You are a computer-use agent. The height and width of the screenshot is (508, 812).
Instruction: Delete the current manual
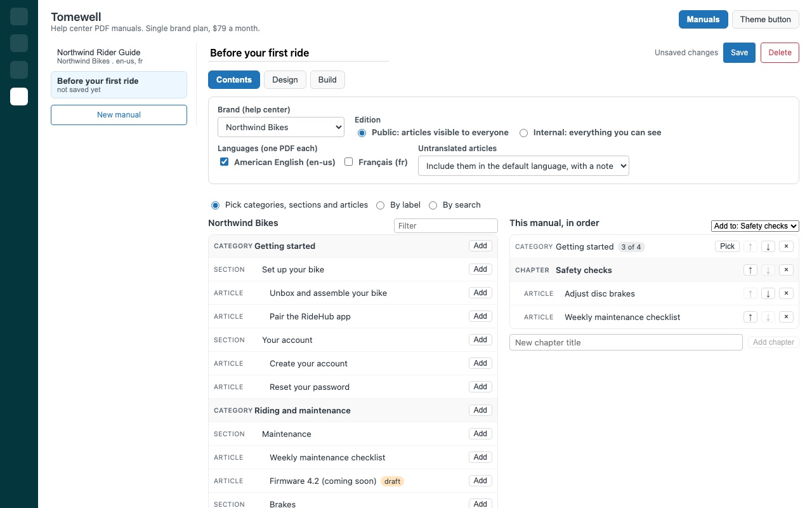click(x=780, y=53)
